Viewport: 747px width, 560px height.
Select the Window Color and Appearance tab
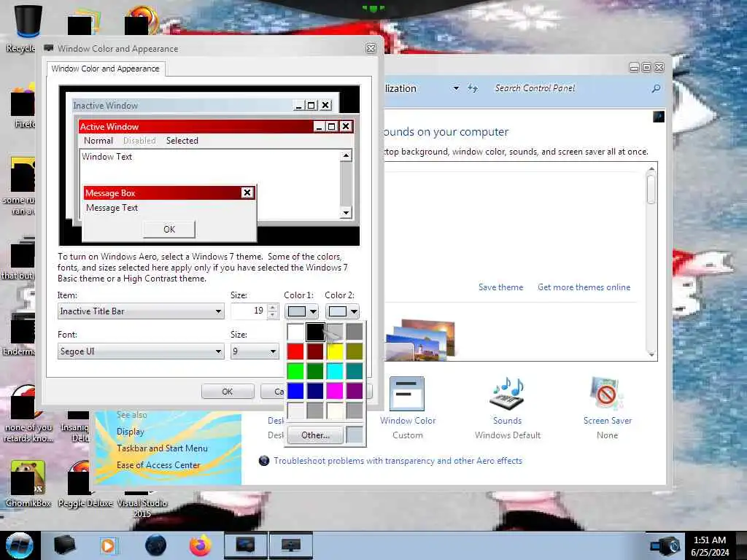106,69
